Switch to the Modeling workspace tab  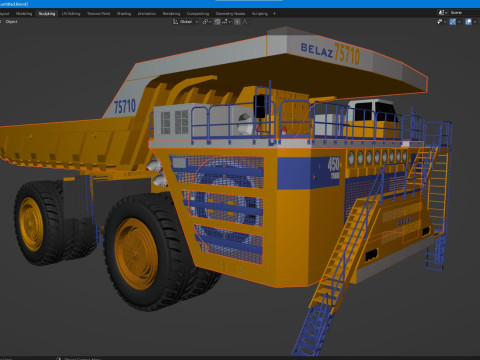coord(24,14)
